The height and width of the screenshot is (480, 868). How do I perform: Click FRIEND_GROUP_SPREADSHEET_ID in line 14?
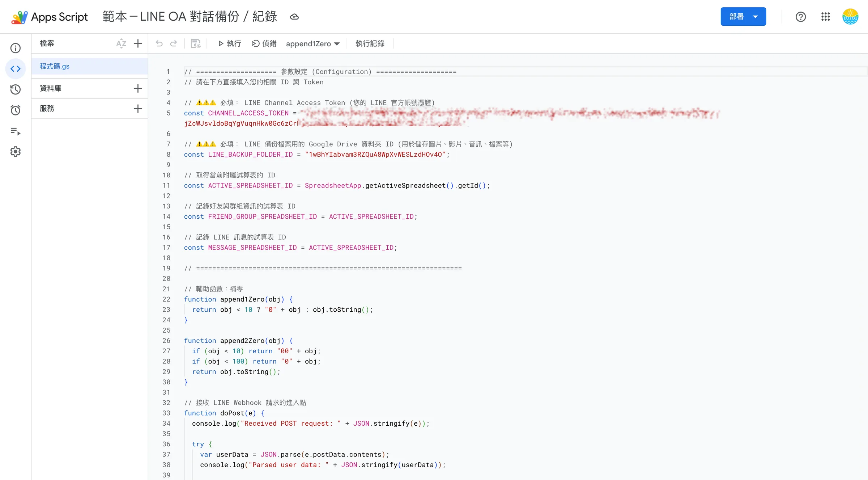(262, 216)
